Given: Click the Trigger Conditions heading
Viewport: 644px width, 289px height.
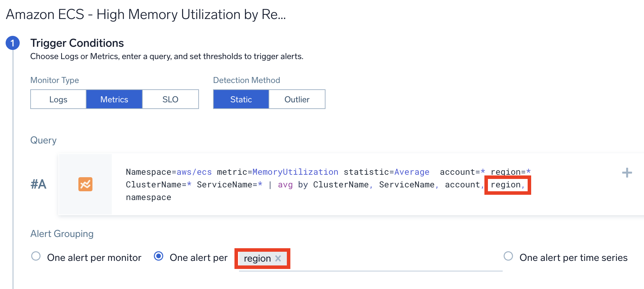Looking at the screenshot, I should click(x=77, y=43).
